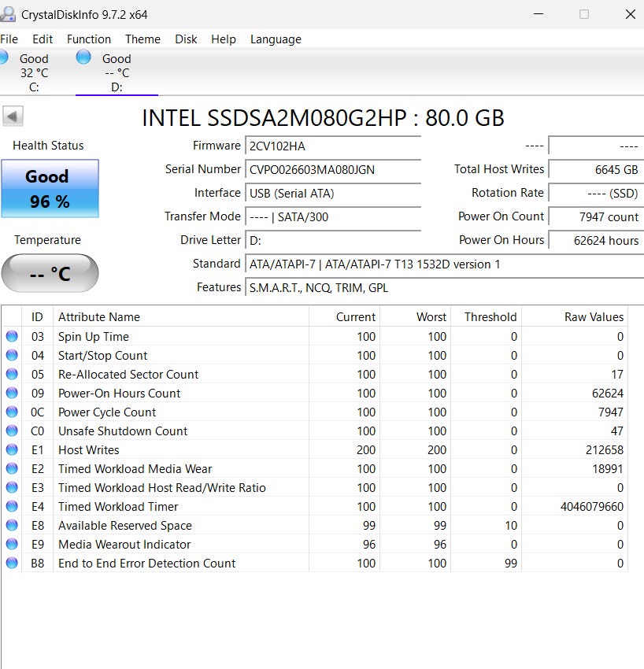Click the Current column header
The height and width of the screenshot is (669, 644).
[344, 316]
